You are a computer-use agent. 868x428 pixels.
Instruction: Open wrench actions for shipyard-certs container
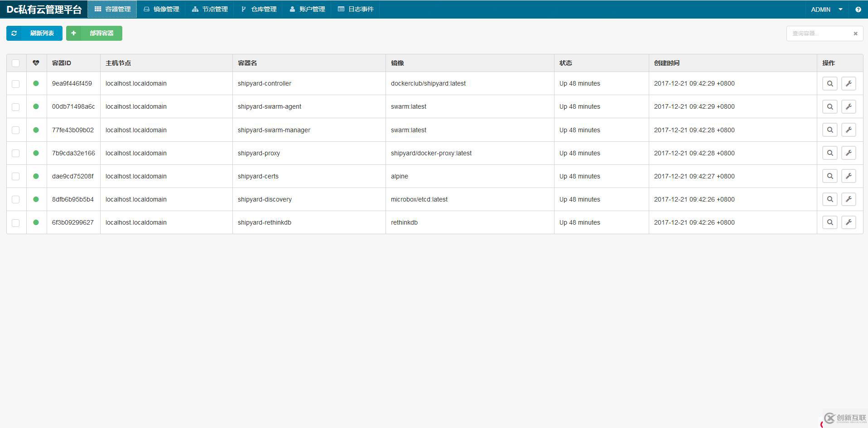849,176
